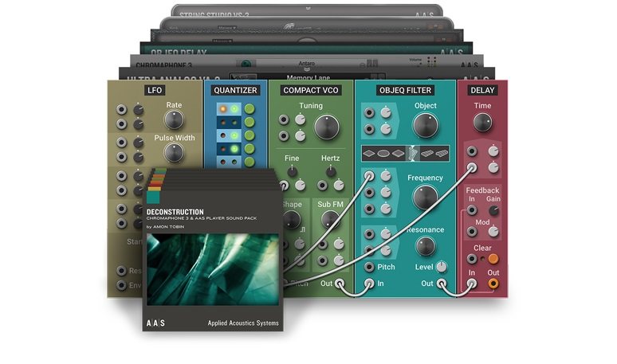Click the In jack of the Delay module
This screenshot has height=364, width=617.
point(472,283)
